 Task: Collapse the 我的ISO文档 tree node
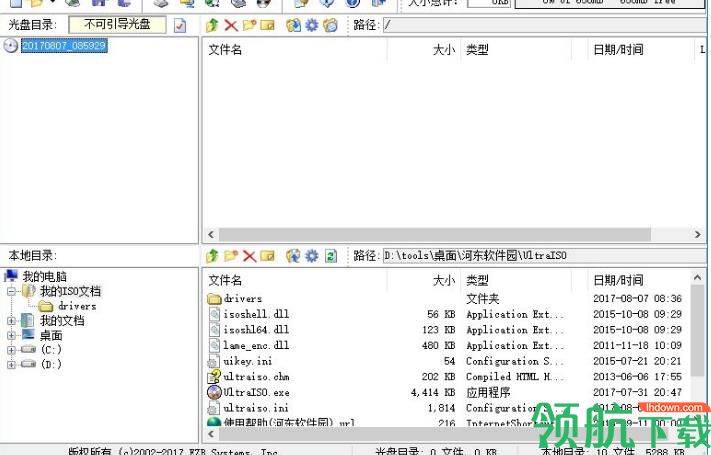[12, 291]
